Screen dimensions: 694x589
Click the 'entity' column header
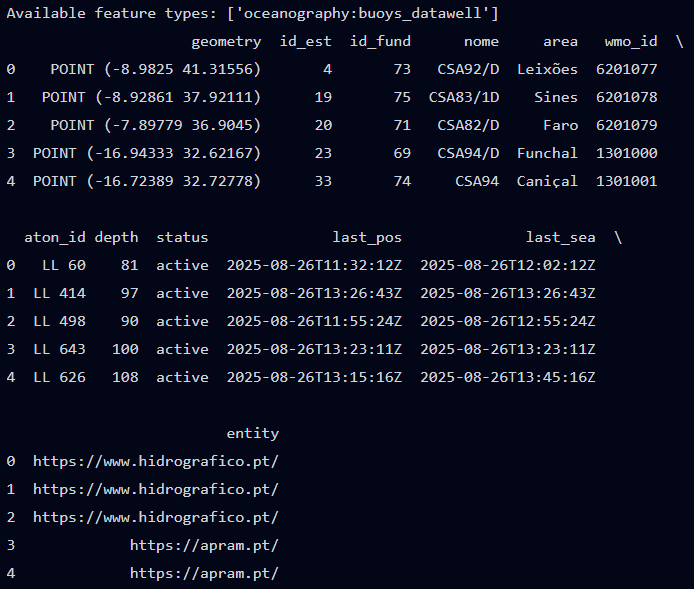[252, 433]
